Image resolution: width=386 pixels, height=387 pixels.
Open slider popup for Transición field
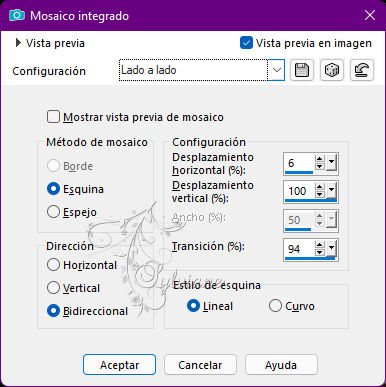331,249
